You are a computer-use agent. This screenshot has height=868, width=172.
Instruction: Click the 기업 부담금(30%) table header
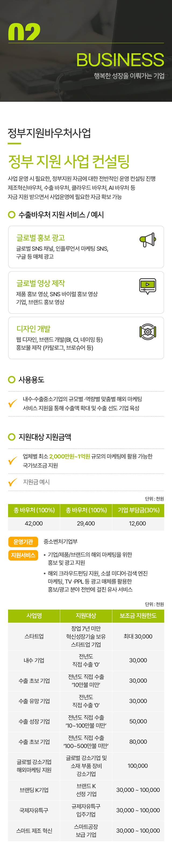(138, 510)
